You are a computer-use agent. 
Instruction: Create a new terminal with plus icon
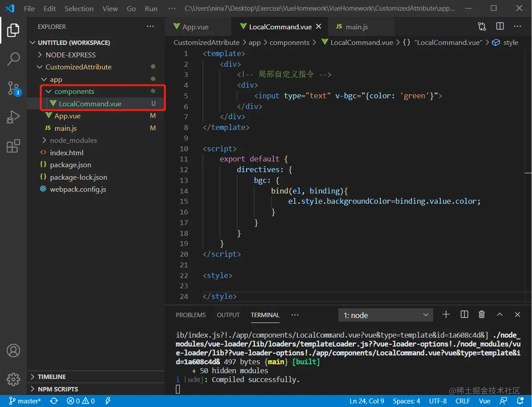(446, 315)
